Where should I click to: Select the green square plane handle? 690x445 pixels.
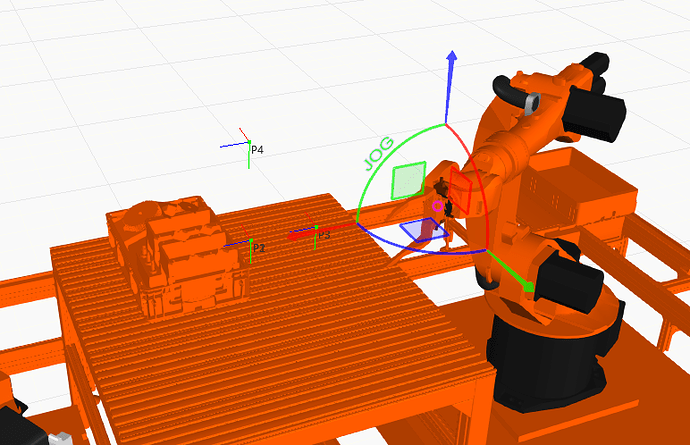click(409, 180)
